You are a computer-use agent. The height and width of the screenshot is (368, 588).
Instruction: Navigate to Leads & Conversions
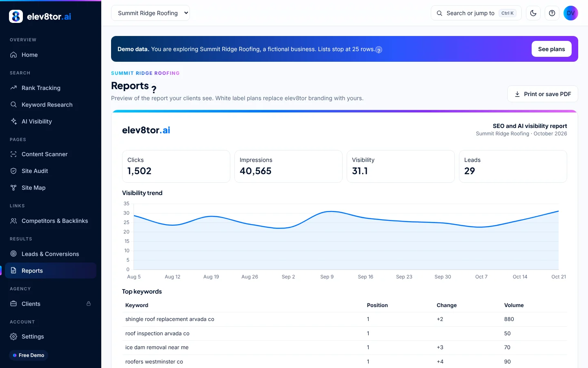click(x=51, y=254)
